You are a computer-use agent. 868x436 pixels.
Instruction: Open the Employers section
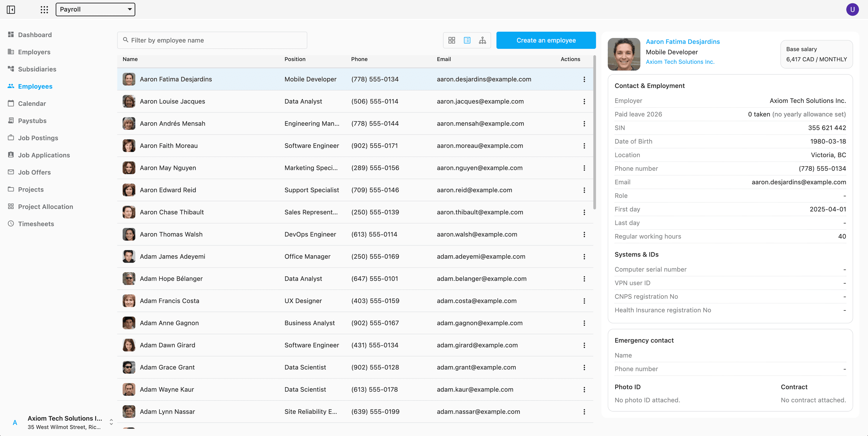coord(34,52)
